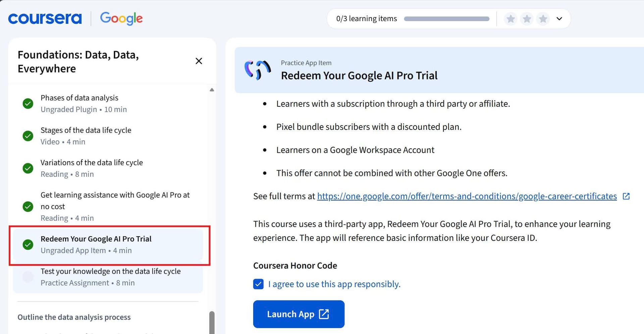
Task: Open Stages of the data life cycle video
Action: click(x=108, y=136)
